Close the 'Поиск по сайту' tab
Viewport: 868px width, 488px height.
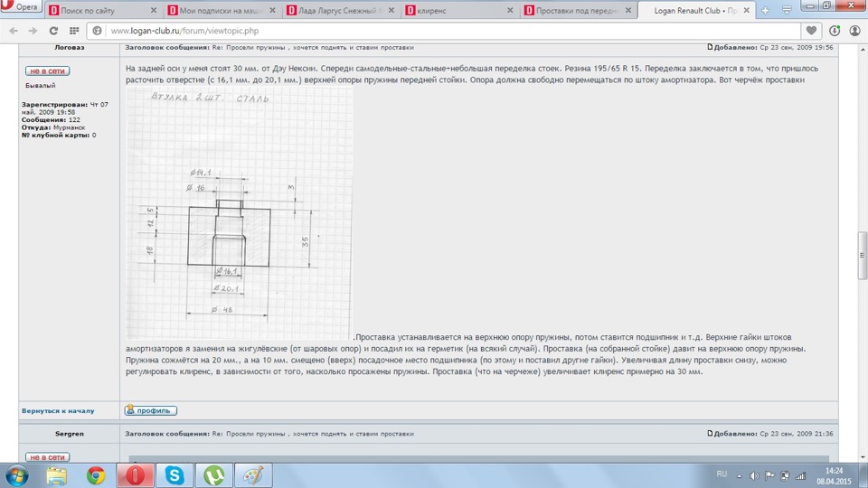[154, 11]
